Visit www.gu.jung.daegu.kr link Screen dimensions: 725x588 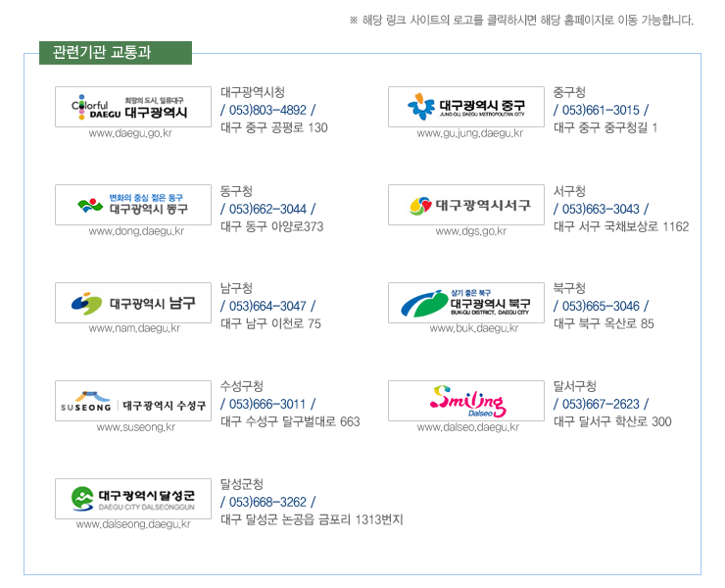[x=469, y=133]
